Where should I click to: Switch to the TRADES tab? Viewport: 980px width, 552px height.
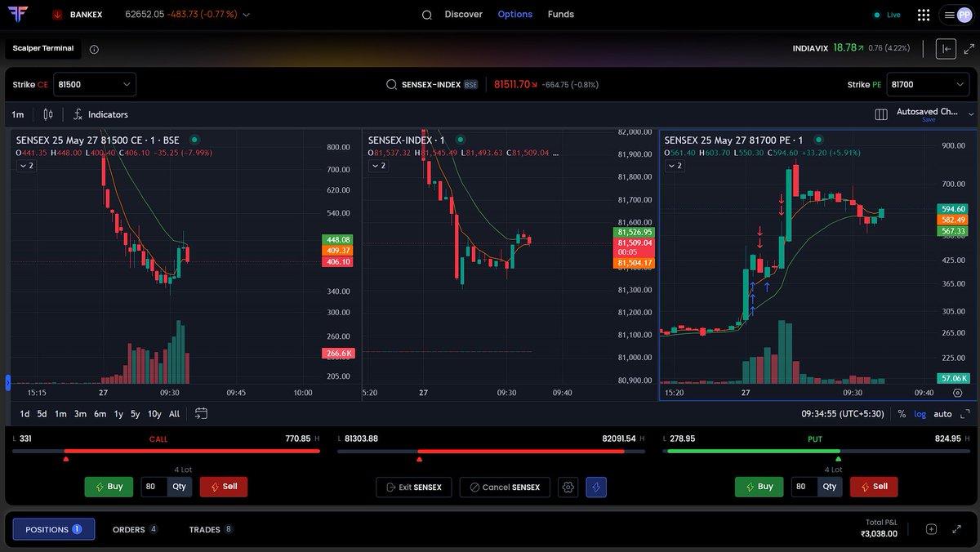[212, 529]
